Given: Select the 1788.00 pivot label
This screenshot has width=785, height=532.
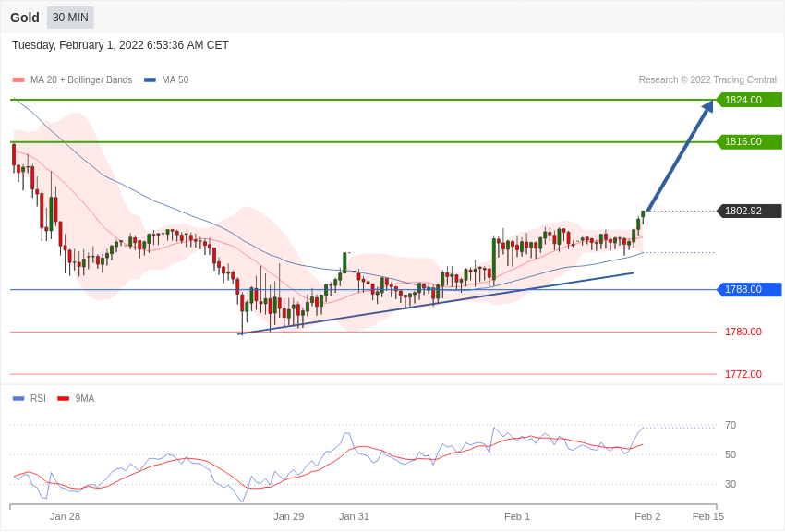Looking at the screenshot, I should 749,289.
